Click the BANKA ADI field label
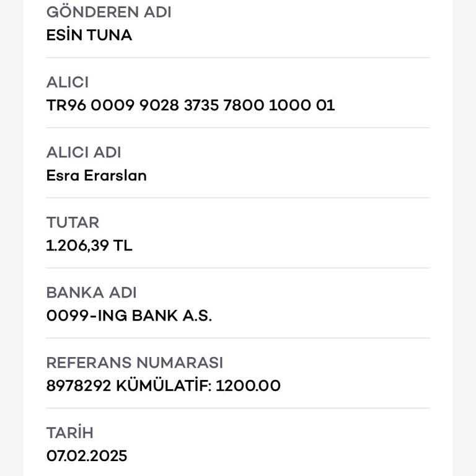This screenshot has height=476, width=476. coord(91,293)
